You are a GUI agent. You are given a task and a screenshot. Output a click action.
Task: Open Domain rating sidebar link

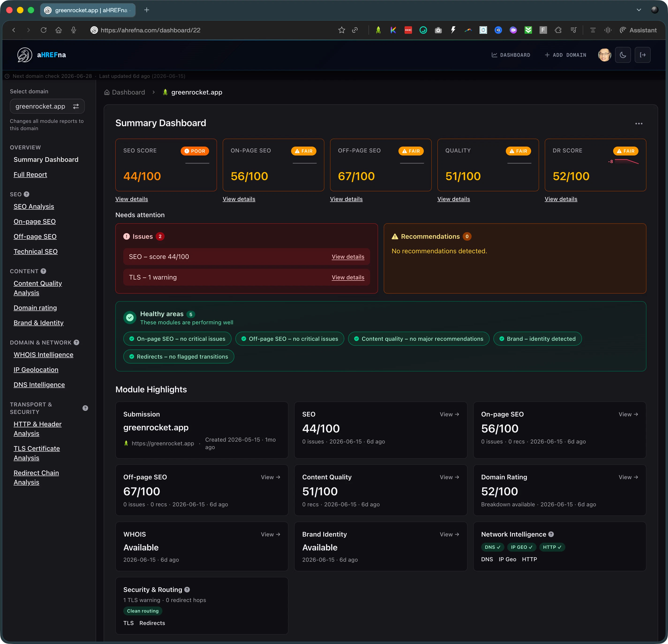pos(35,308)
